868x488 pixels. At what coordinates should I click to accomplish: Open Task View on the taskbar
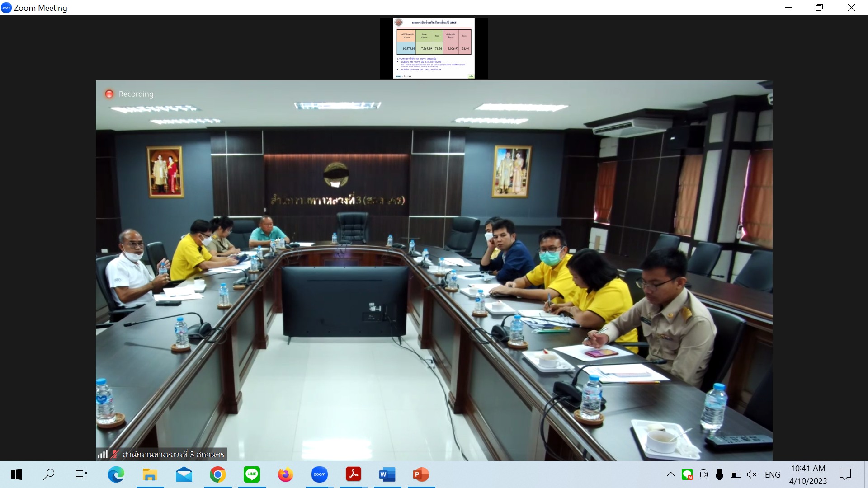point(81,474)
